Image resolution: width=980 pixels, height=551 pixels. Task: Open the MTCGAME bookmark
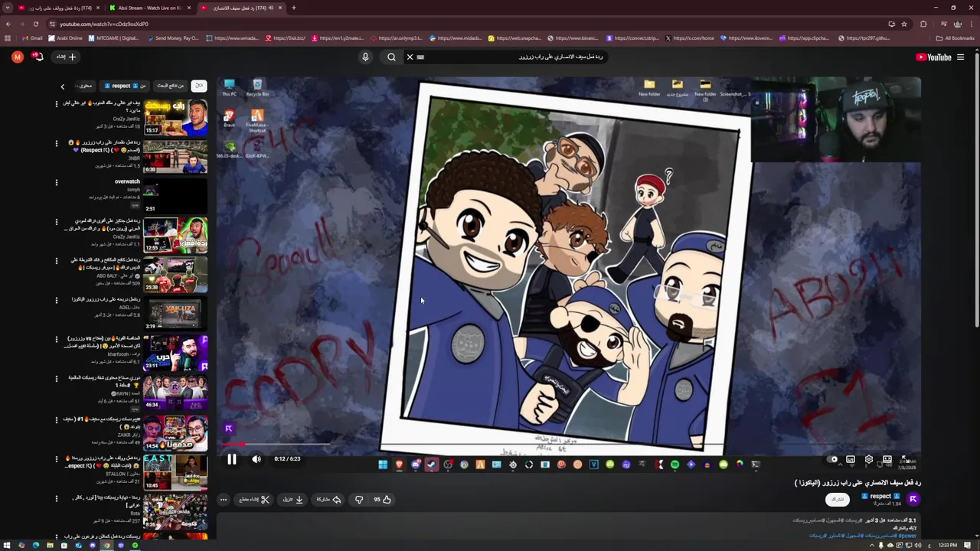(x=114, y=38)
